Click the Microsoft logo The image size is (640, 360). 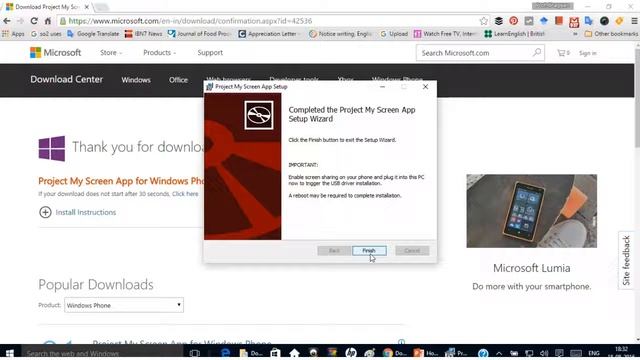click(x=56, y=53)
